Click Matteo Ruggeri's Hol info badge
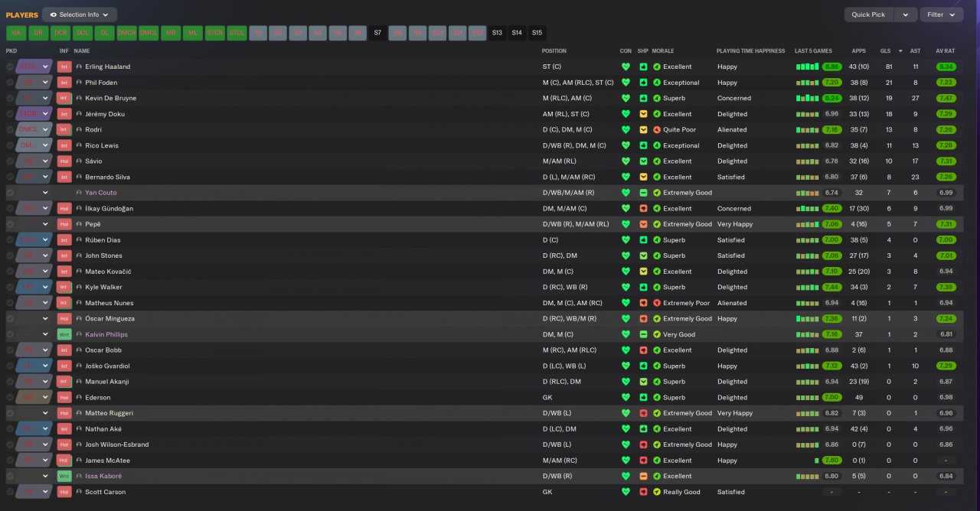This screenshot has width=980, height=511. coord(64,413)
